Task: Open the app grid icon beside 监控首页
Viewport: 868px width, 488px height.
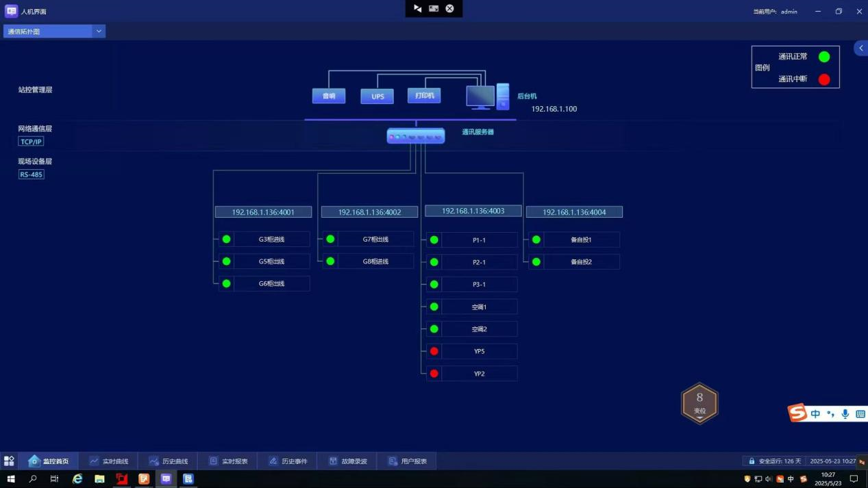Action: (x=9, y=461)
